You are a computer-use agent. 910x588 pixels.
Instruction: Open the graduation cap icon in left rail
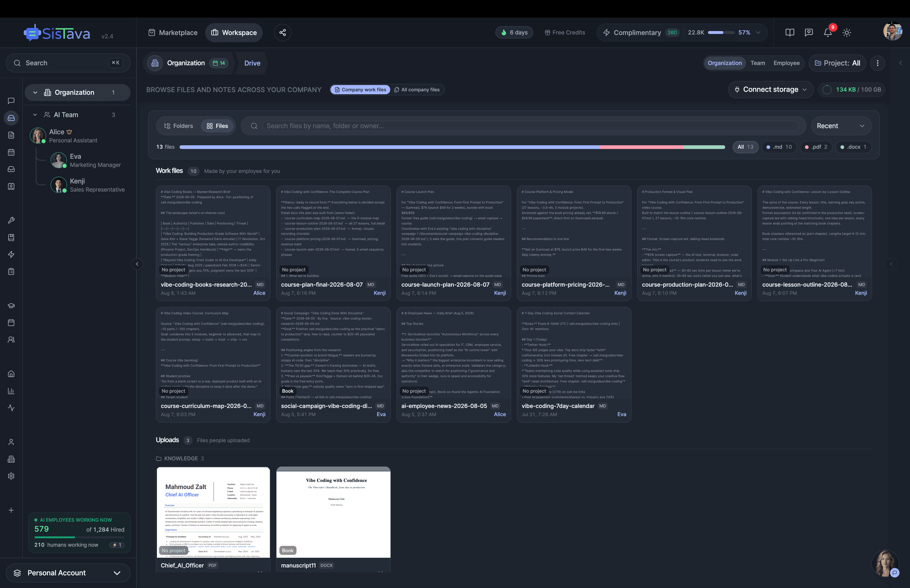[11, 306]
